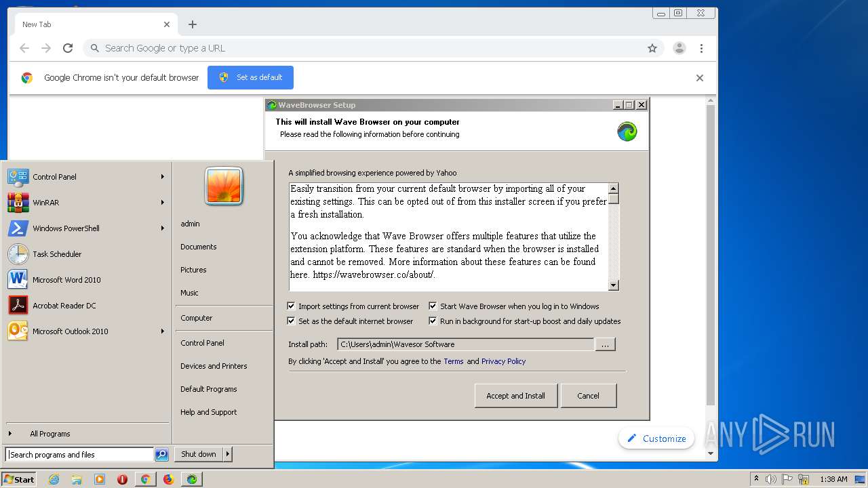The height and width of the screenshot is (488, 868).
Task: Open Documents from Start menu
Action: click(199, 247)
